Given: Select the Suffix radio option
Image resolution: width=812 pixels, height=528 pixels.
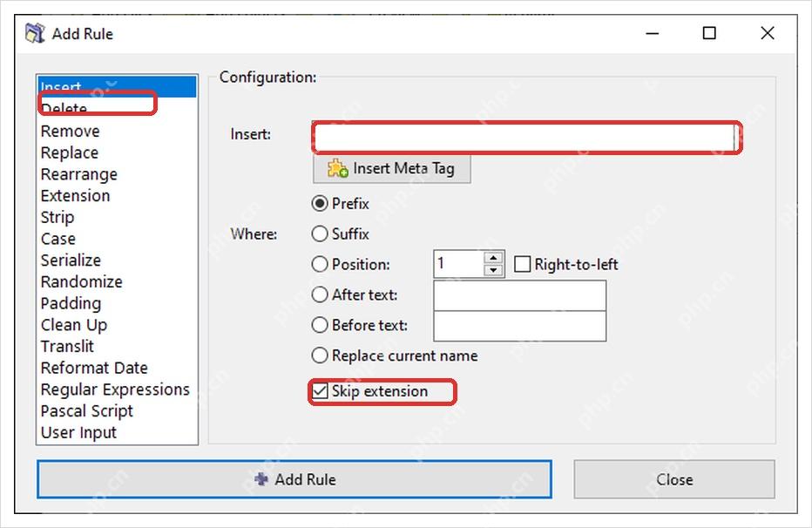Looking at the screenshot, I should click(x=341, y=234).
